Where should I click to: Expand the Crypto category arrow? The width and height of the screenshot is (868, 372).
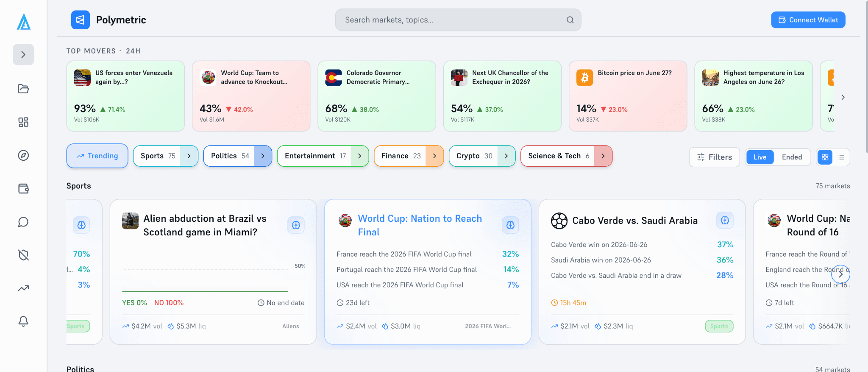coord(506,156)
